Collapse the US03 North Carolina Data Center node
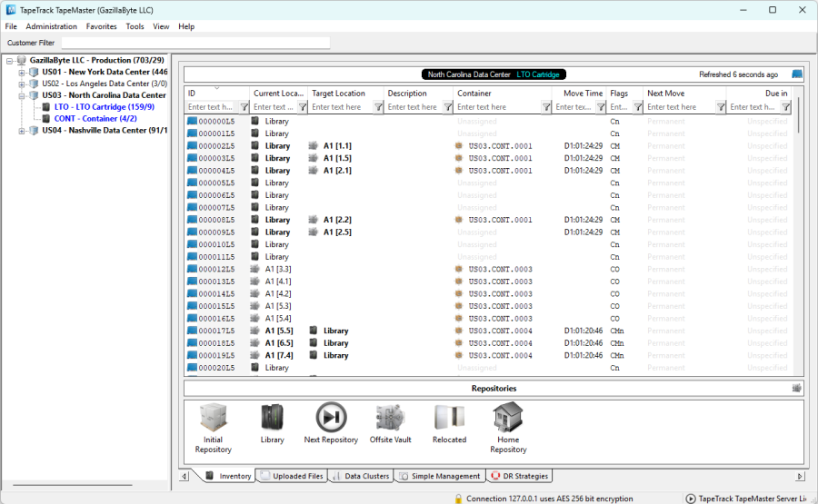 (22, 95)
